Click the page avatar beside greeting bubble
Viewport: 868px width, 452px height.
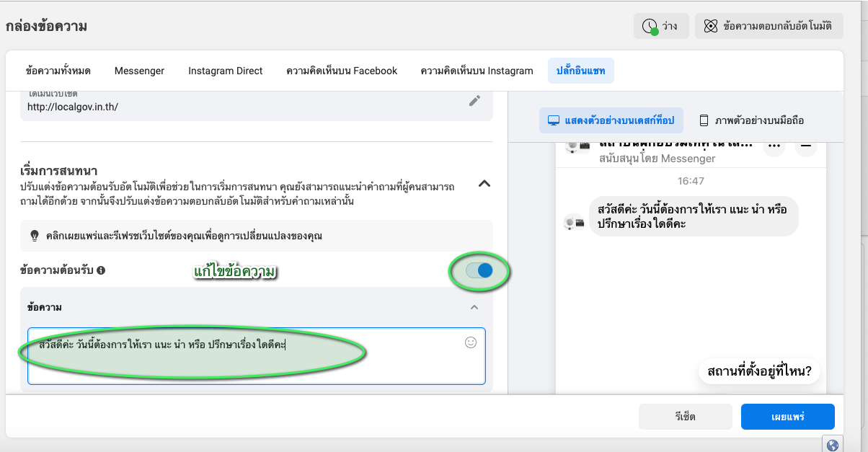click(574, 223)
